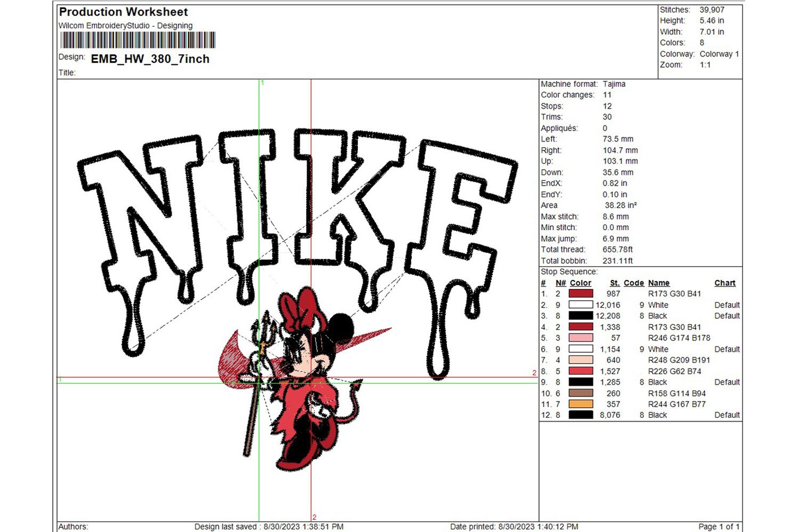800x532 pixels.
Task: Click the max stitch value 8.6 mm
Action: (x=616, y=216)
